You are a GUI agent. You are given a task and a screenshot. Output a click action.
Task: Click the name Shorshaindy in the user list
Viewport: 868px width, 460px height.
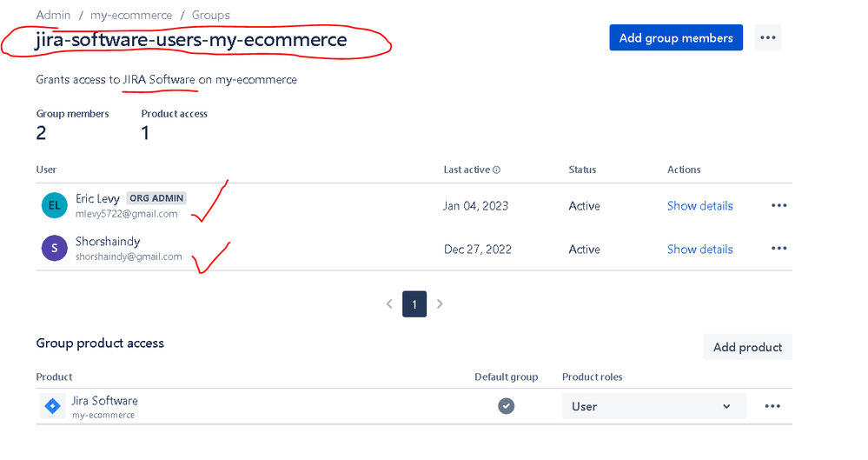click(108, 242)
